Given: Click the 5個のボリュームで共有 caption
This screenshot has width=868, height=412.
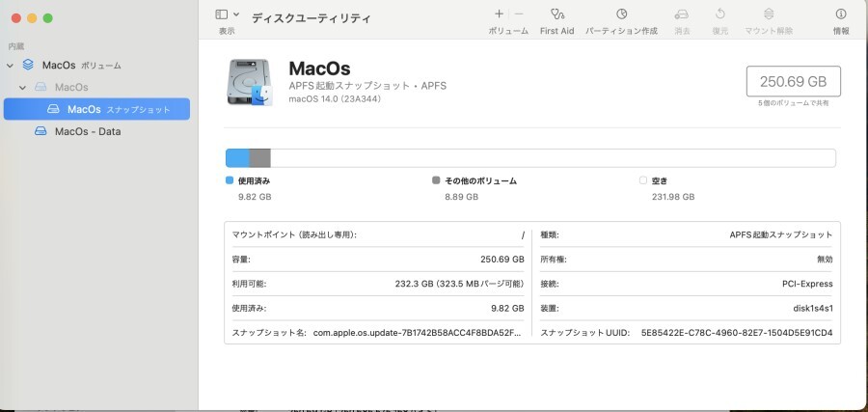Looking at the screenshot, I should [794, 103].
